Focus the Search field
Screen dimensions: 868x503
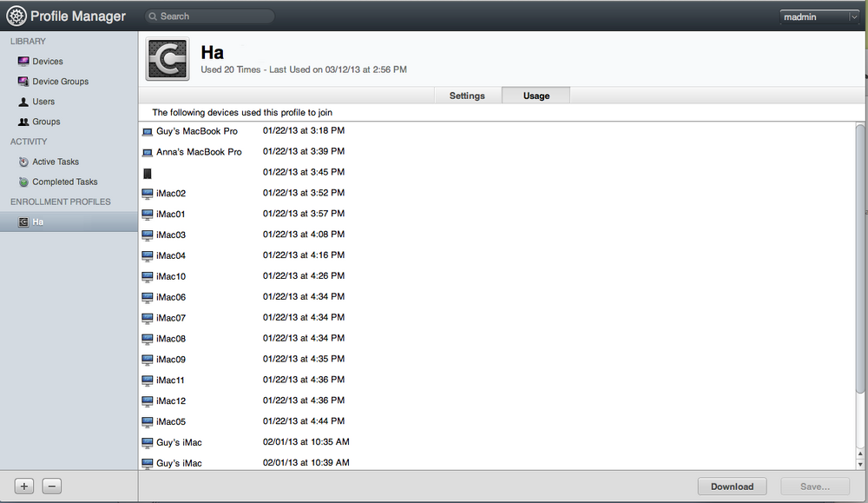click(x=210, y=17)
